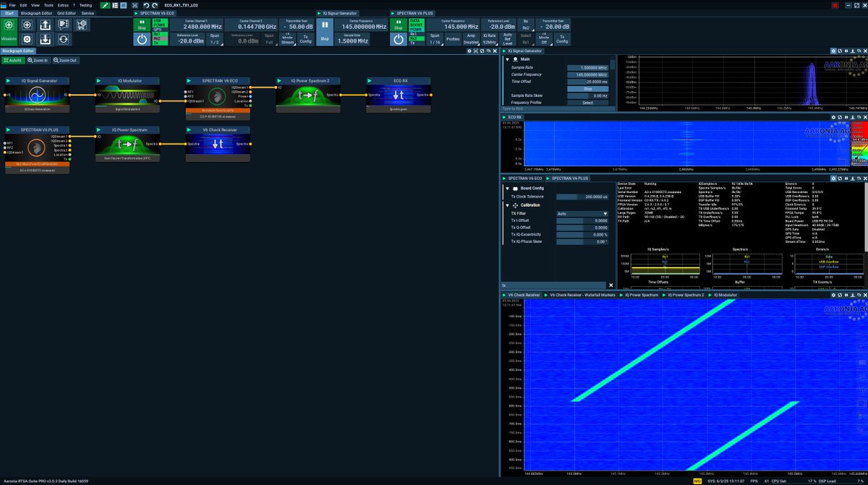Collapse the Main section in IQ Signal Generator panel
The width and height of the screenshot is (868, 485).
506,60
